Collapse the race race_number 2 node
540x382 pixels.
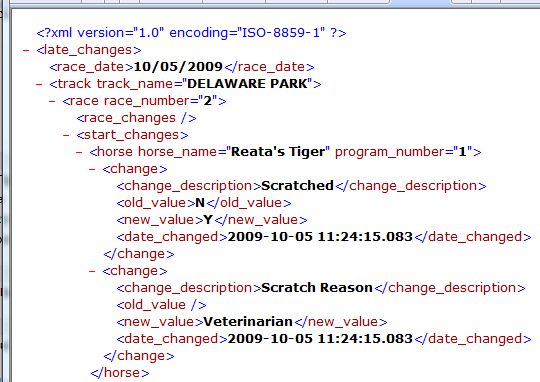(52, 101)
